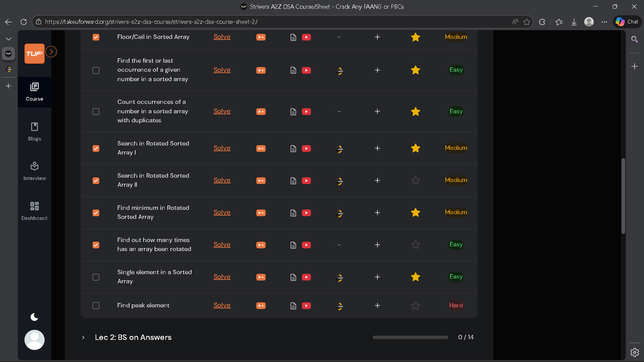Unstar Search in Rotated Sorted Array I
The width and height of the screenshot is (644, 362).
coord(415,148)
